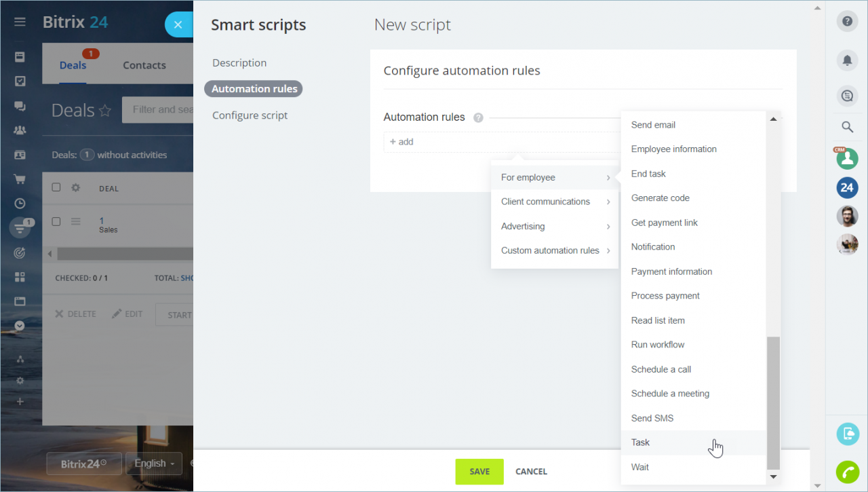Screen dimensions: 868x492
Task: Toggle the select-all checkbox in the deal table header
Action: tap(56, 187)
